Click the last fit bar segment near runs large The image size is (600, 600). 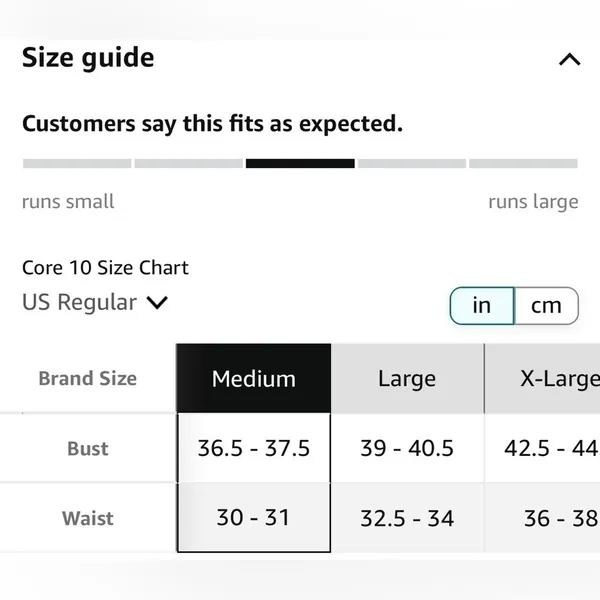tap(523, 163)
